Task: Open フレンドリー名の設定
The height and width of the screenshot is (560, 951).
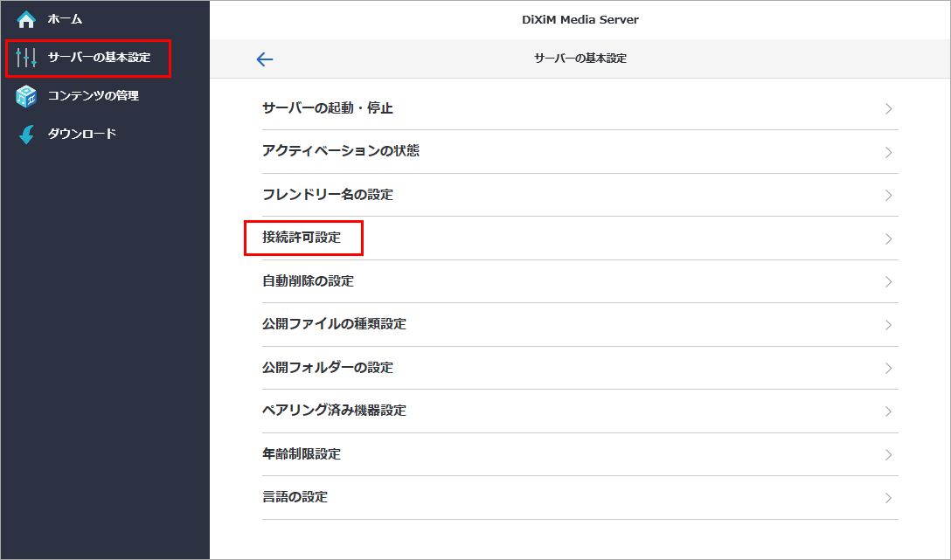Action: [580, 195]
